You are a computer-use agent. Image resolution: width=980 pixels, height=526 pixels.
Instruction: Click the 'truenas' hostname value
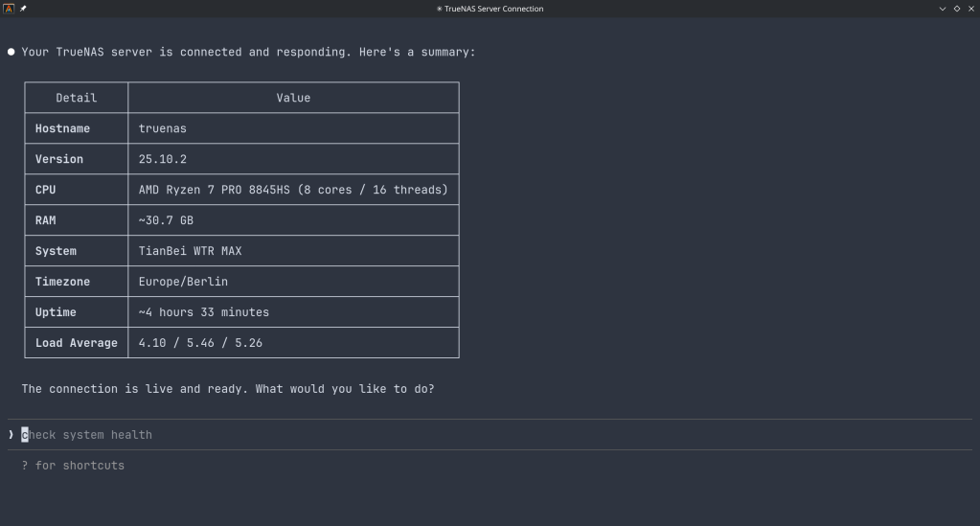click(163, 128)
